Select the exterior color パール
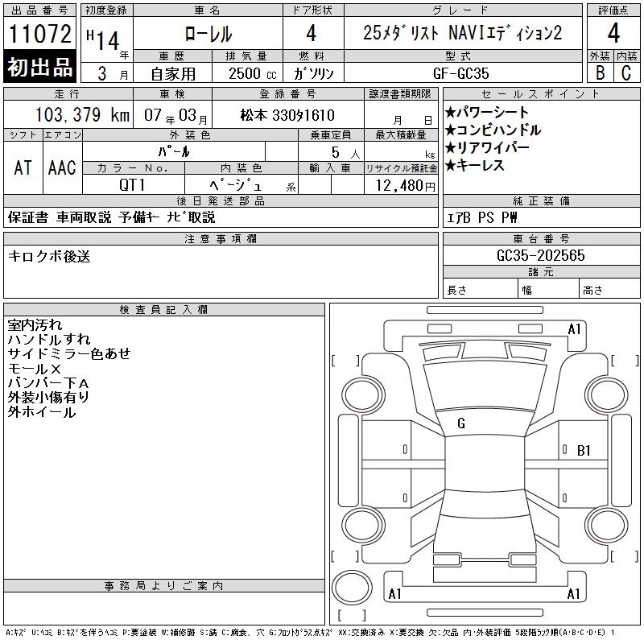This screenshot has width=644, height=644. tap(174, 151)
